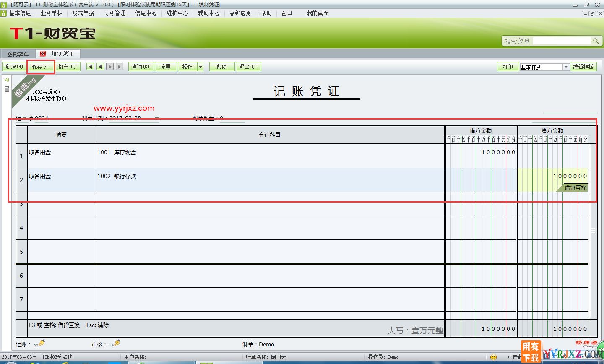Click the 流量 button
This screenshot has width=604, height=364.
(166, 67)
